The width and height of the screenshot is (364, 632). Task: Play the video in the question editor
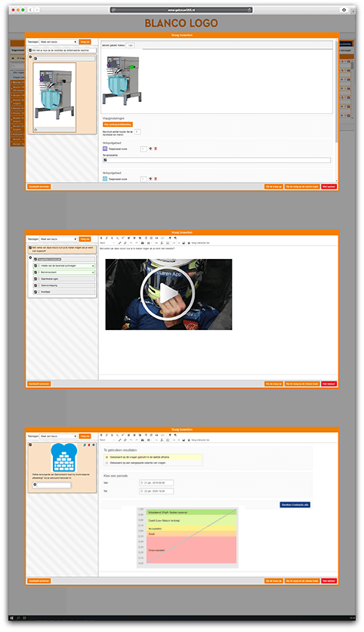click(168, 294)
